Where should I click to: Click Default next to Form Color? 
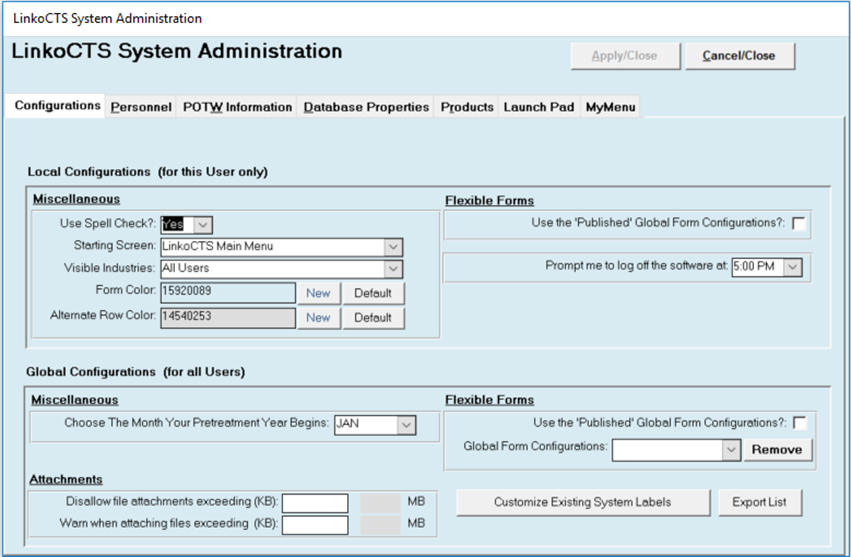coord(373,293)
